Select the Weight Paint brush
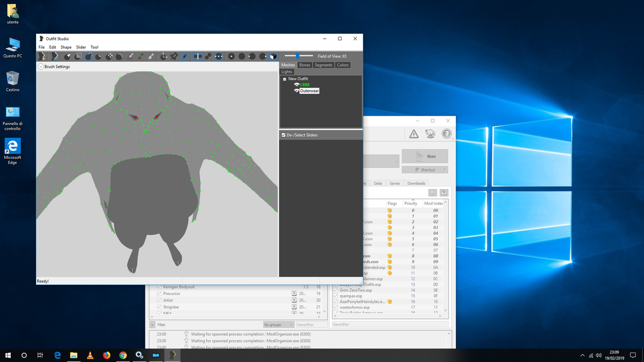Viewport: 644px width, 362px height. (131, 56)
